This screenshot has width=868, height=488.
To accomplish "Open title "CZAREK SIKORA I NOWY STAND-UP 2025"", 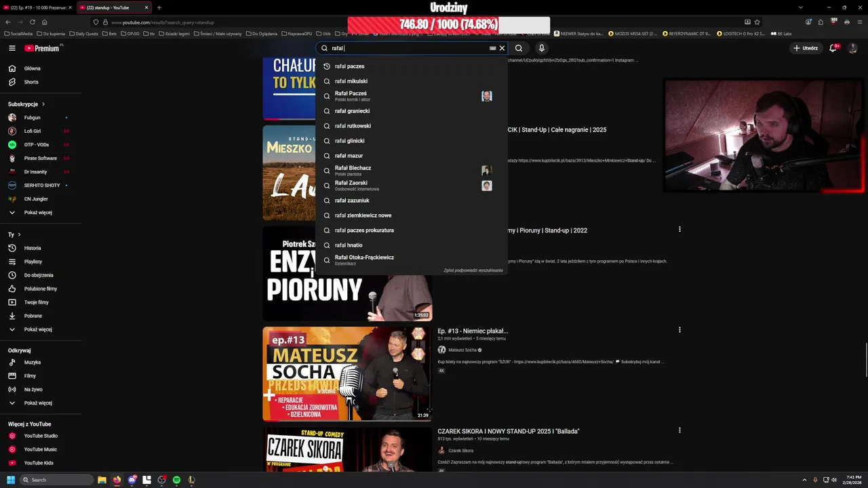I will (509, 431).
